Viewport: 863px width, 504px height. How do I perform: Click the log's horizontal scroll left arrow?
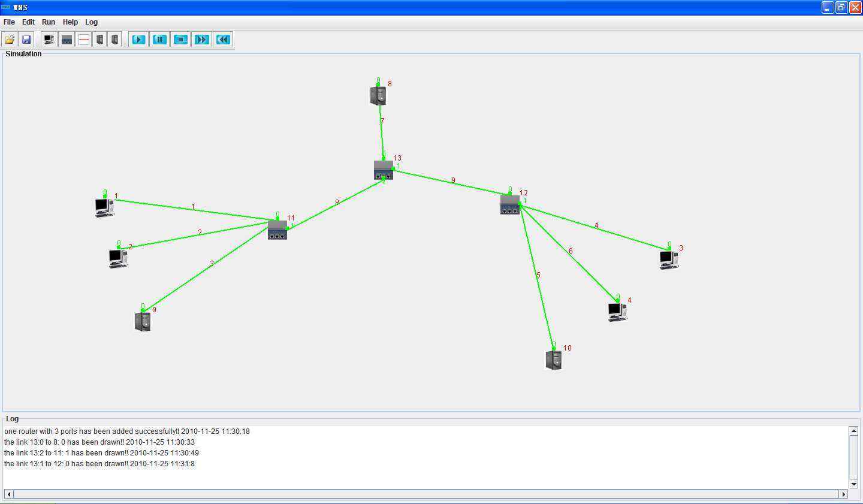[x=9, y=494]
